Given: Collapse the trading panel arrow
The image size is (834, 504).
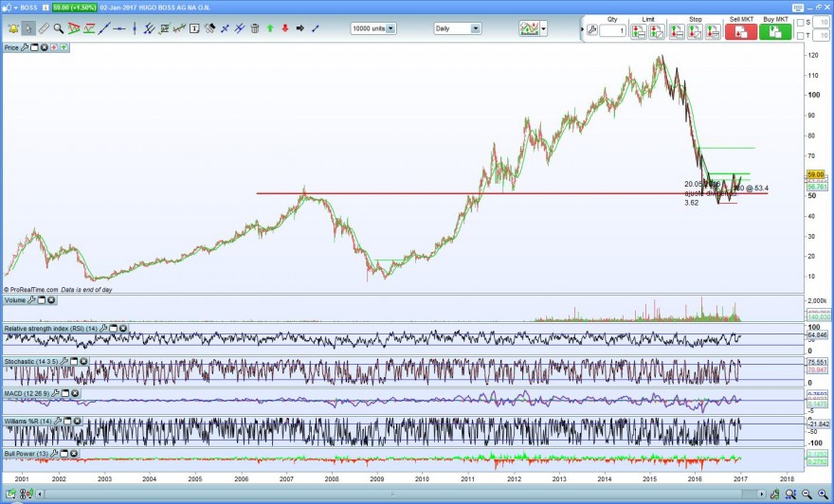Looking at the screenshot, I should (581, 31).
